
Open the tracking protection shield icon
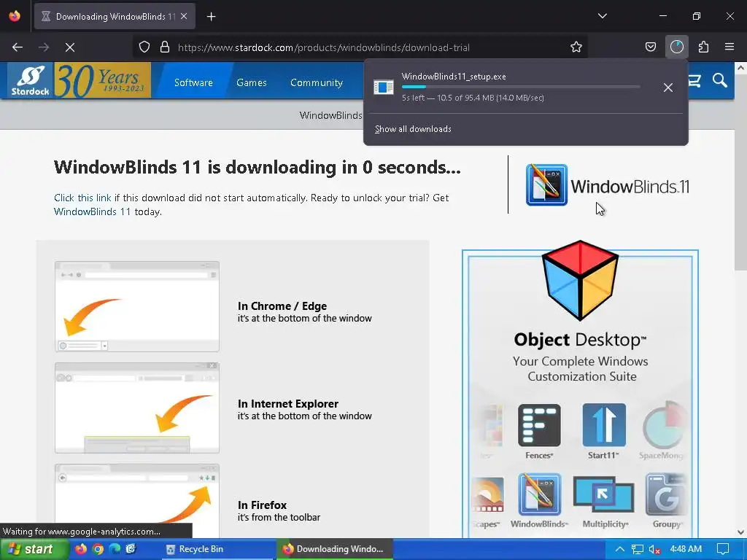144,47
